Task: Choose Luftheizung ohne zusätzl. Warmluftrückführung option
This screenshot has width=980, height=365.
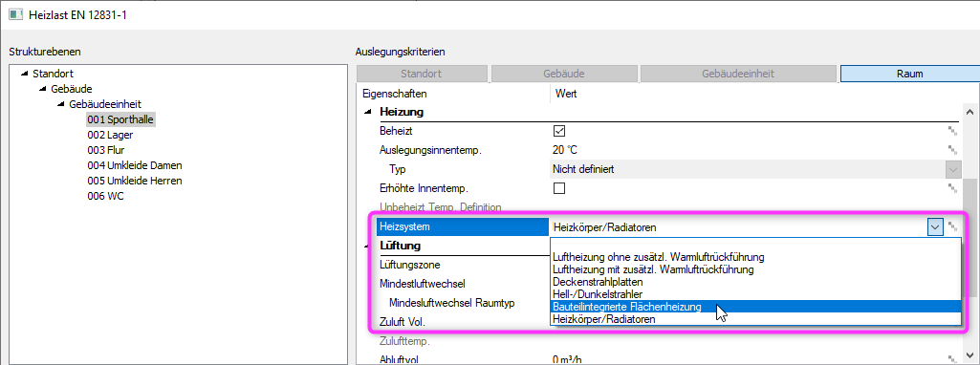Action: (x=755, y=257)
